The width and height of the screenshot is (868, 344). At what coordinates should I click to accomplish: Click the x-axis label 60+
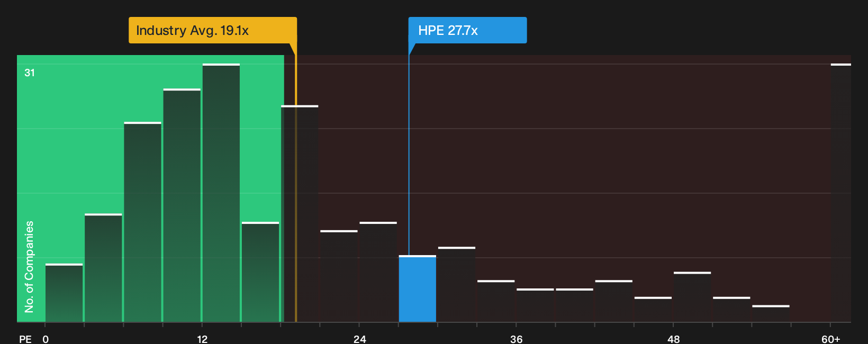(831, 339)
